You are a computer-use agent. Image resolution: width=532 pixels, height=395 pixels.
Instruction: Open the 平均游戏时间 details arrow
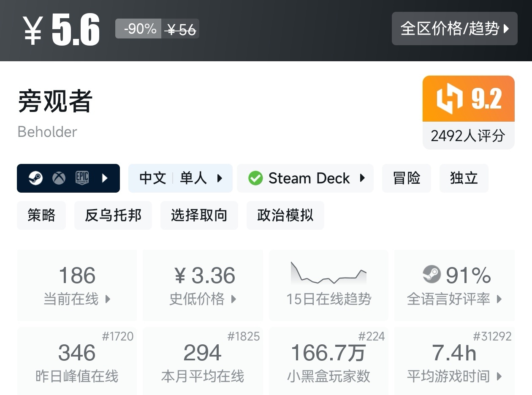(499, 376)
